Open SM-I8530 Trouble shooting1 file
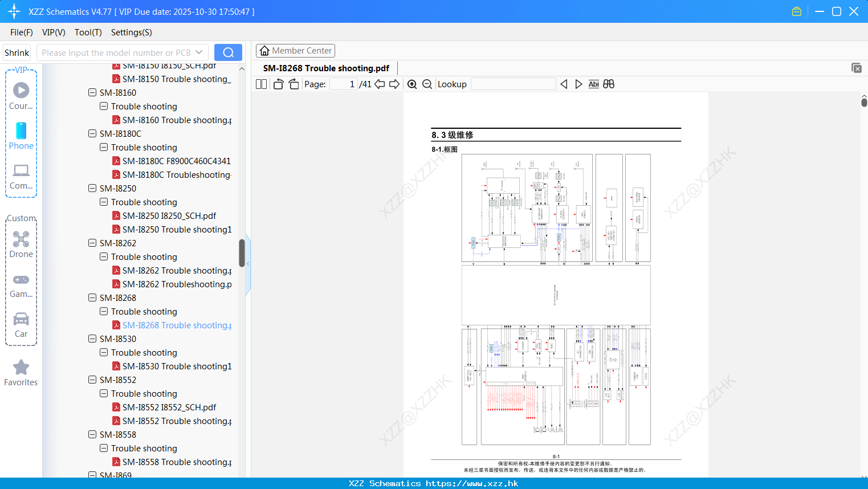 [x=172, y=366]
